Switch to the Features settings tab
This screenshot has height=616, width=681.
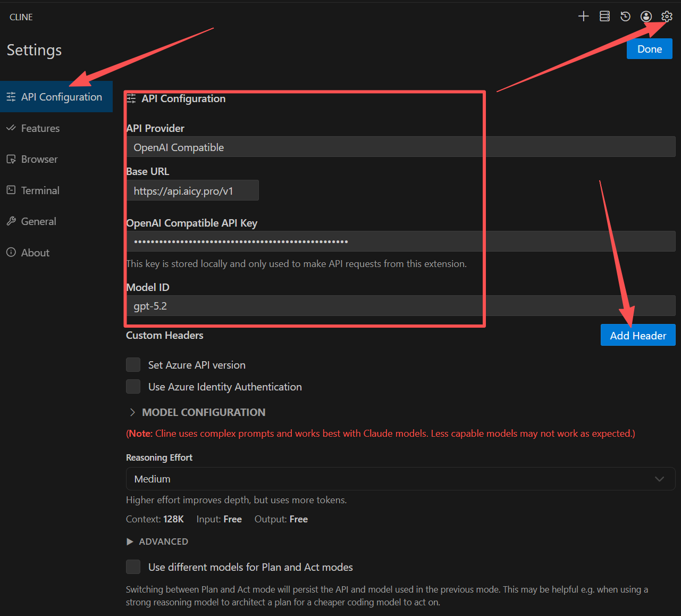pos(40,128)
